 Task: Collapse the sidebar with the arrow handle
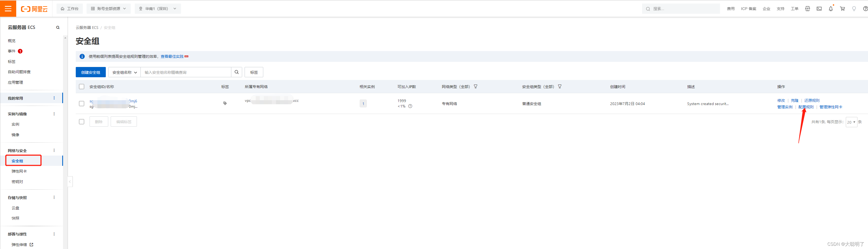click(x=70, y=182)
